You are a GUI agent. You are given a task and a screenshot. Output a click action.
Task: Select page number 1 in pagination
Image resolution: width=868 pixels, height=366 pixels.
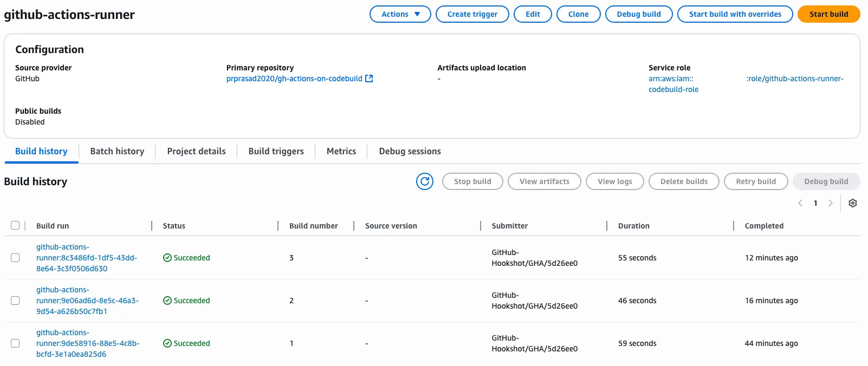tap(815, 203)
